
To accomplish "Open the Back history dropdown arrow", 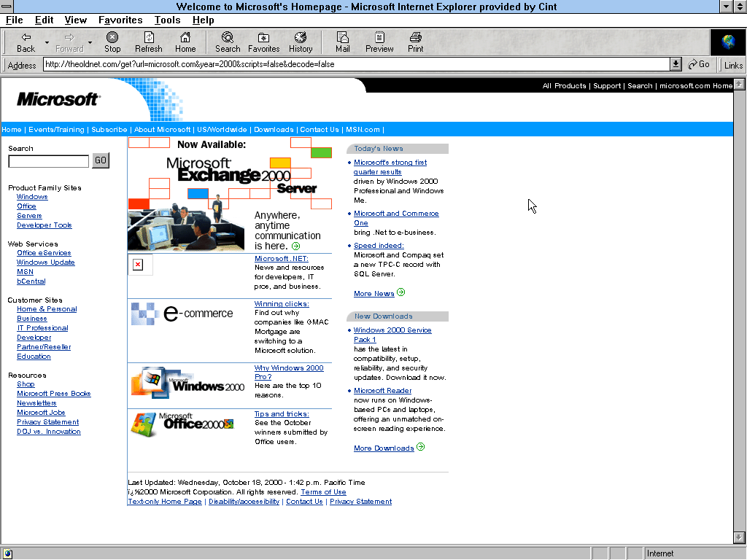I will click(x=47, y=42).
